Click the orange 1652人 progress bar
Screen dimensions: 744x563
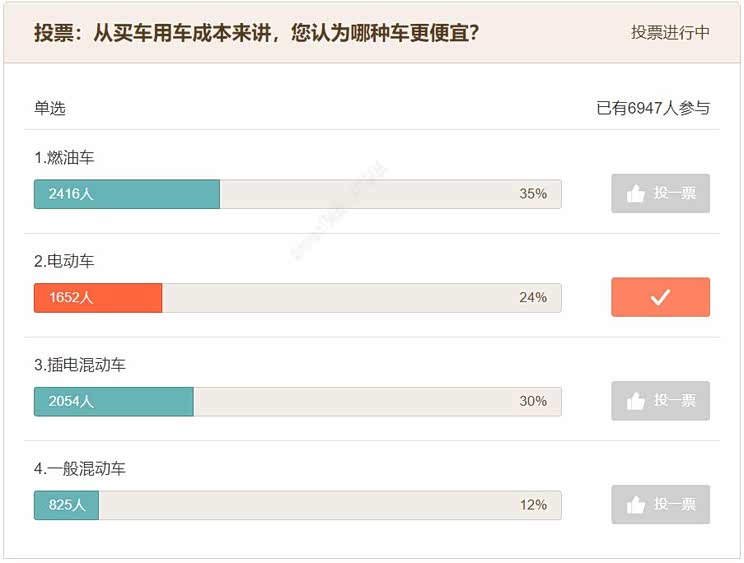[x=98, y=298]
